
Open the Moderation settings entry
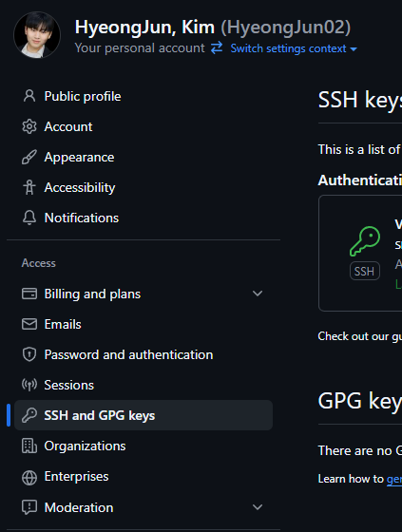79,507
